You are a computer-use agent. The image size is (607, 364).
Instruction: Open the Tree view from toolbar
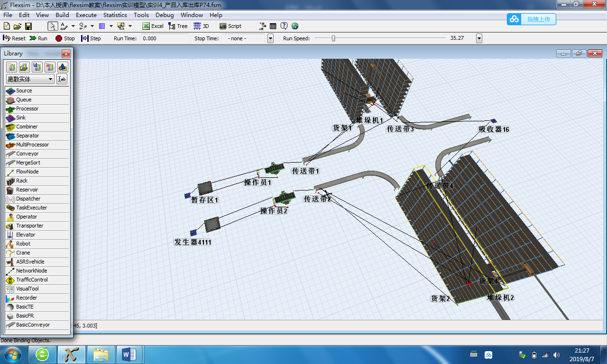pos(178,26)
